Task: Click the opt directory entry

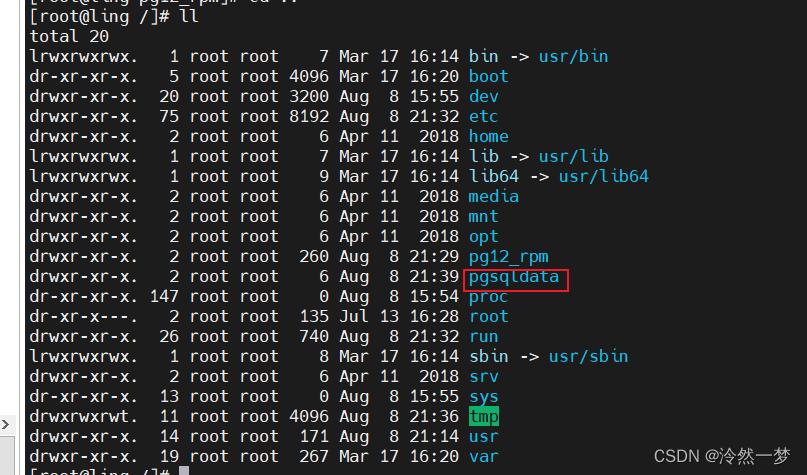Action: [483, 237]
